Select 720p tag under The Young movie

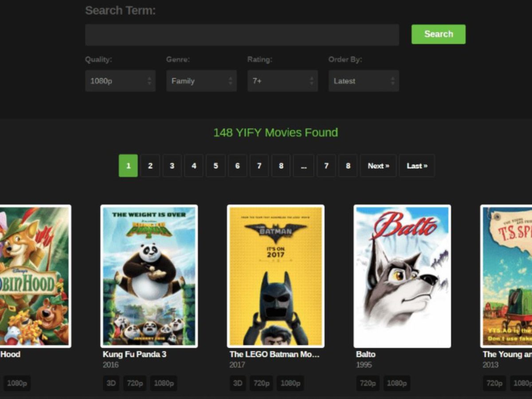(494, 383)
